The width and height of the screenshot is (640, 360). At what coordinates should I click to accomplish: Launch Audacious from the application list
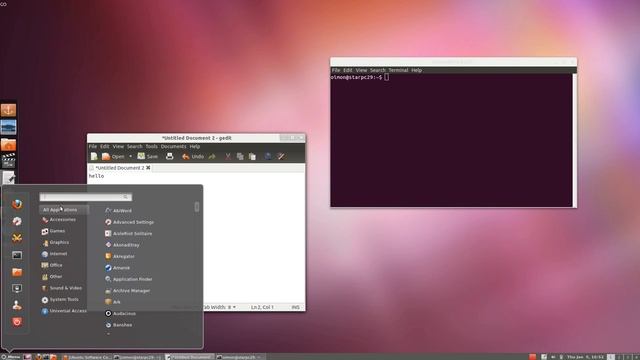pyautogui.click(x=120, y=313)
